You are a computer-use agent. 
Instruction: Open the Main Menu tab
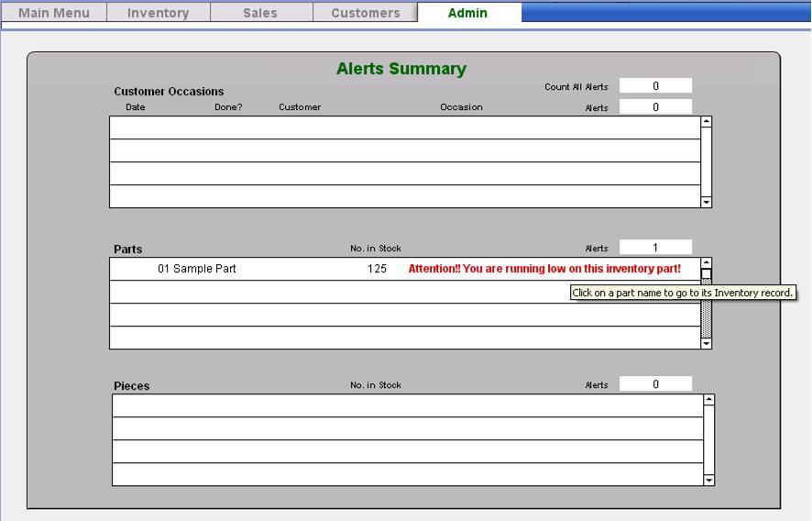click(x=54, y=13)
